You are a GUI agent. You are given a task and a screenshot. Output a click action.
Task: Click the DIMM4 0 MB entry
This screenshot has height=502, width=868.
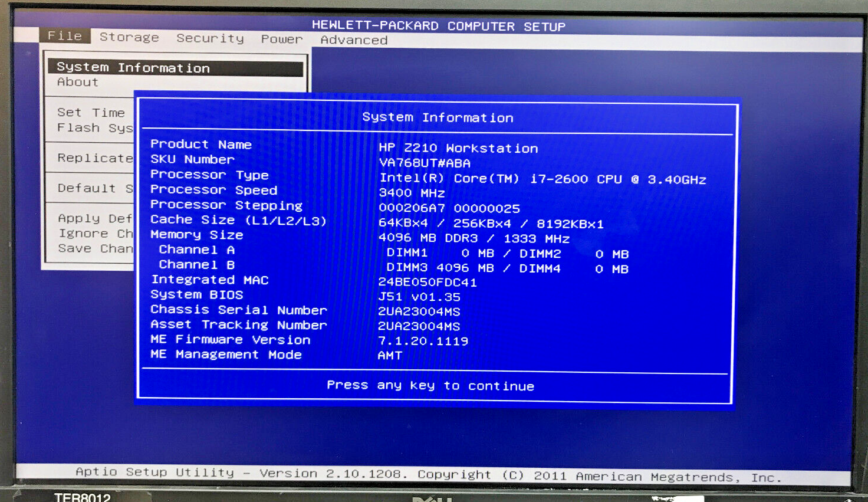point(574,269)
